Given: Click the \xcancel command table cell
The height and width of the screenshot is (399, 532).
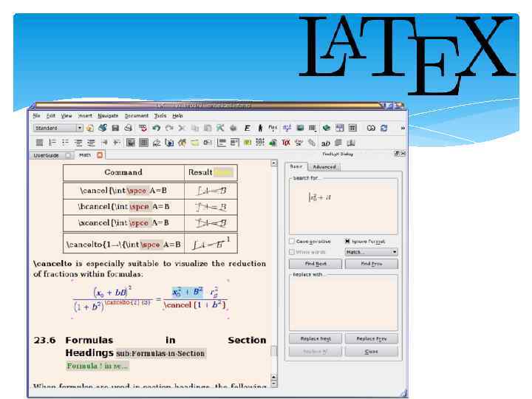Looking at the screenshot, I should click(x=123, y=223).
